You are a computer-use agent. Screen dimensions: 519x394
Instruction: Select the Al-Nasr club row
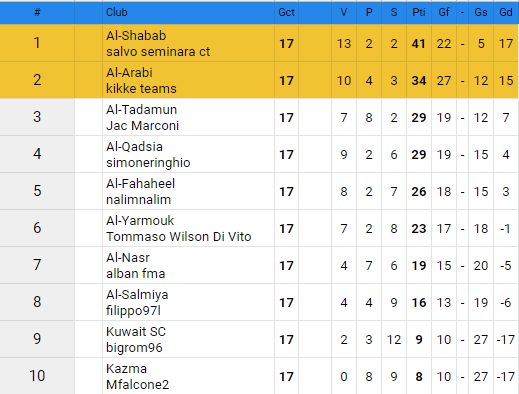(259, 265)
